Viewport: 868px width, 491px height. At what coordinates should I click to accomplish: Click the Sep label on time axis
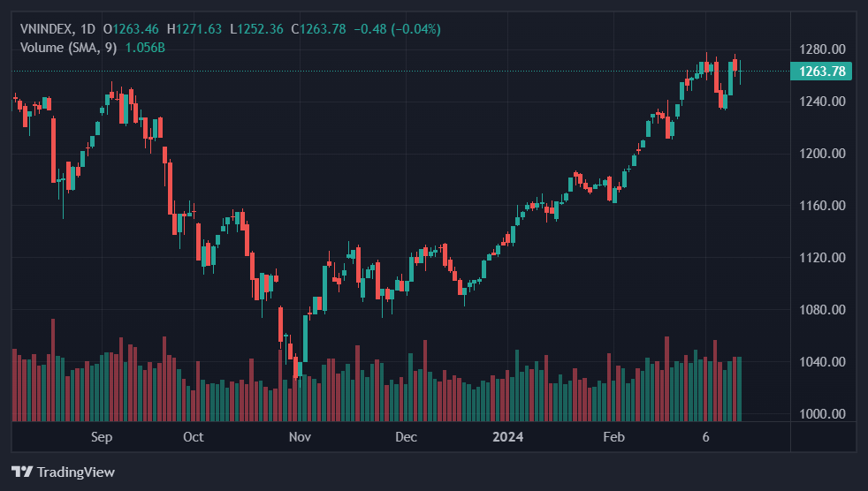[x=102, y=437]
